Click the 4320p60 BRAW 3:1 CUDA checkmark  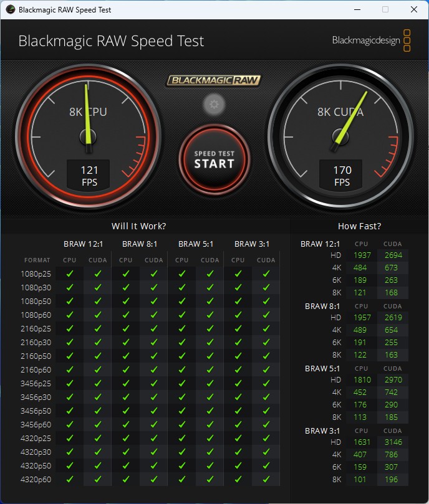click(x=266, y=479)
